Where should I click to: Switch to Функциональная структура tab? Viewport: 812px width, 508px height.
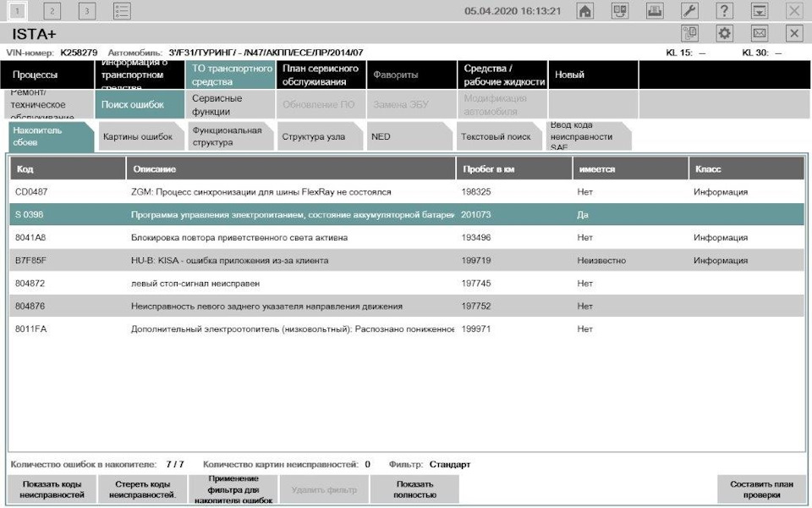(x=230, y=136)
